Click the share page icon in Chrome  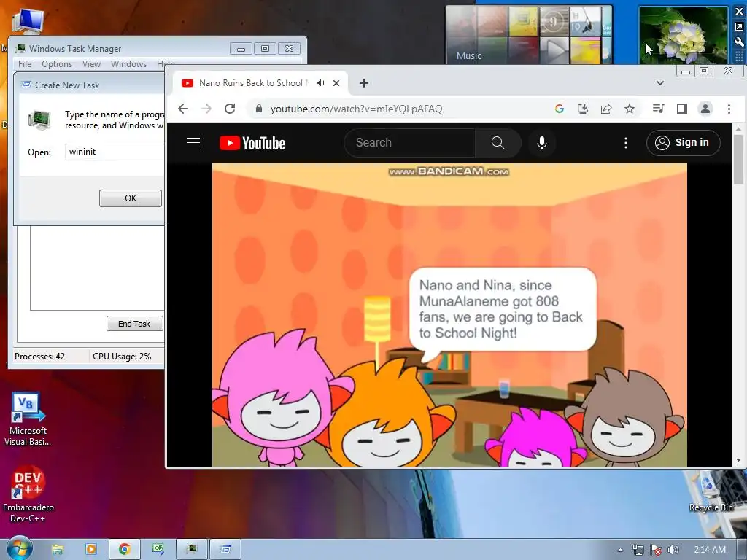[x=606, y=109]
